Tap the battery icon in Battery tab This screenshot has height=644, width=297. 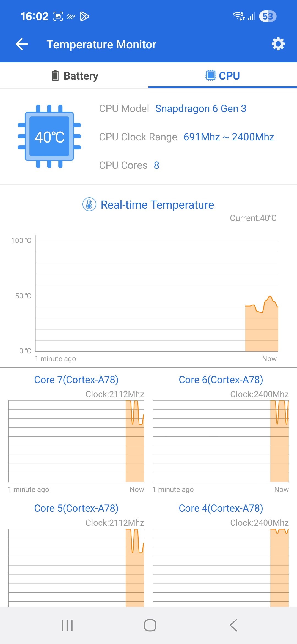[55, 75]
